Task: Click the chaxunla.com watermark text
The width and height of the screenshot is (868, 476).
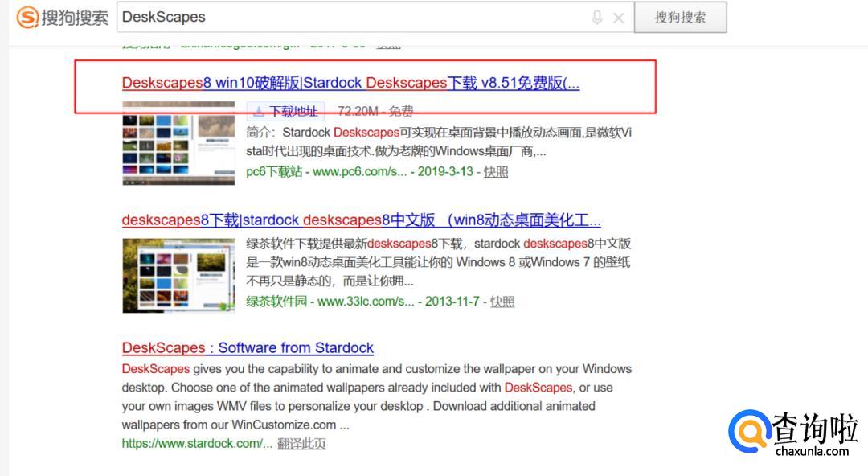Action: 812,452
